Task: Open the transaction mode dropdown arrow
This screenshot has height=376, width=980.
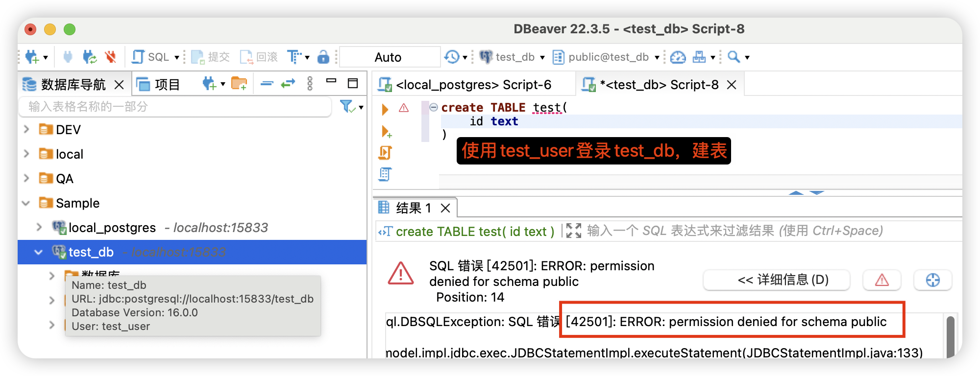Action: [x=307, y=58]
